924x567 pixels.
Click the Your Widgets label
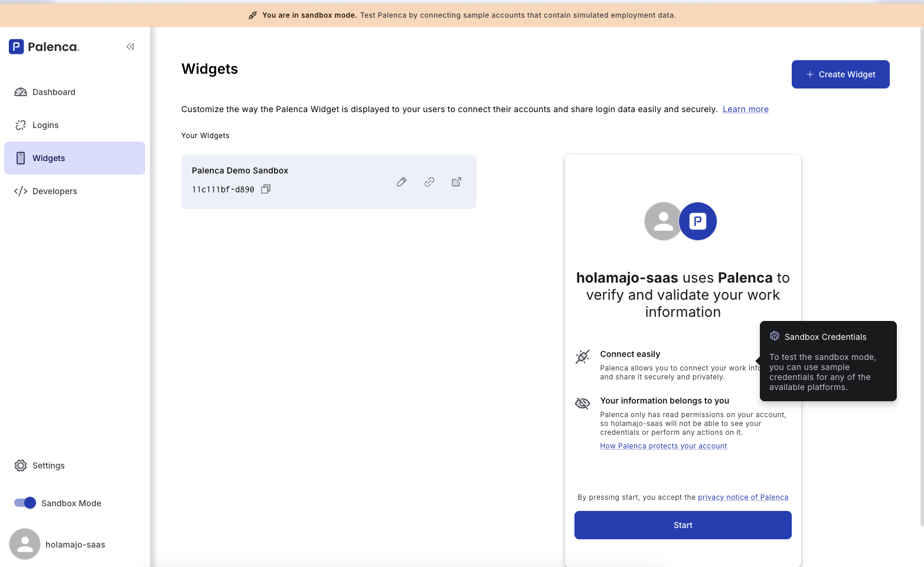(205, 136)
